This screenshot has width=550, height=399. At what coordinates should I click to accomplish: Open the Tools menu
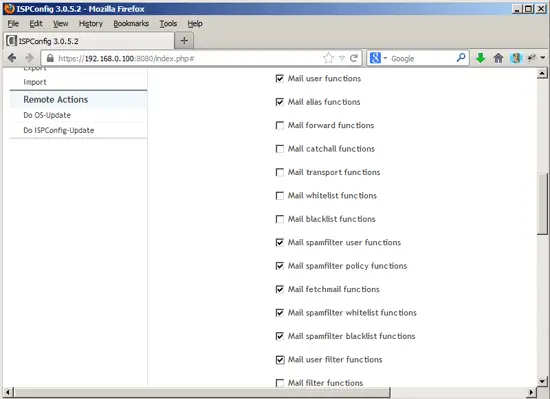(168, 23)
